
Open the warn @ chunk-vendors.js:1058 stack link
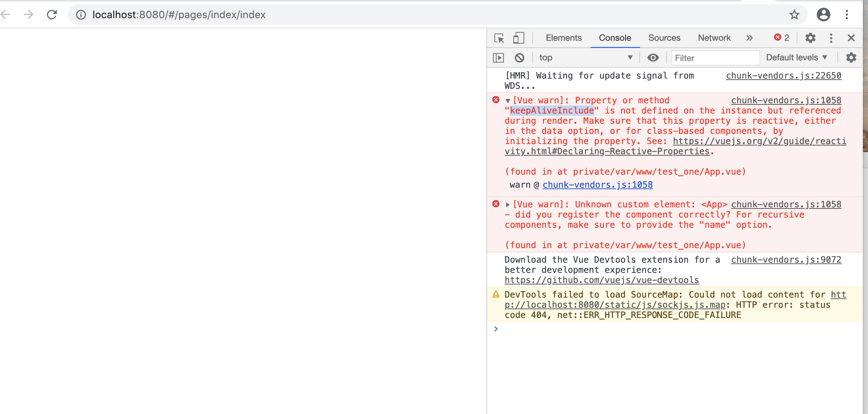click(597, 185)
